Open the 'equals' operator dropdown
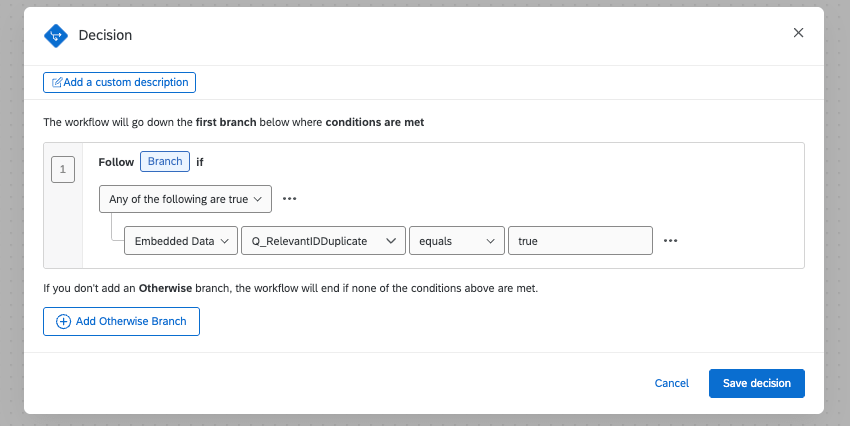The height and width of the screenshot is (426, 850). (456, 241)
